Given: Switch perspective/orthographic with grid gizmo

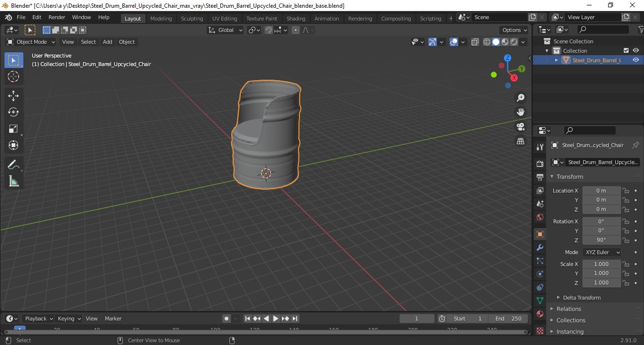Looking at the screenshot, I should point(521,141).
